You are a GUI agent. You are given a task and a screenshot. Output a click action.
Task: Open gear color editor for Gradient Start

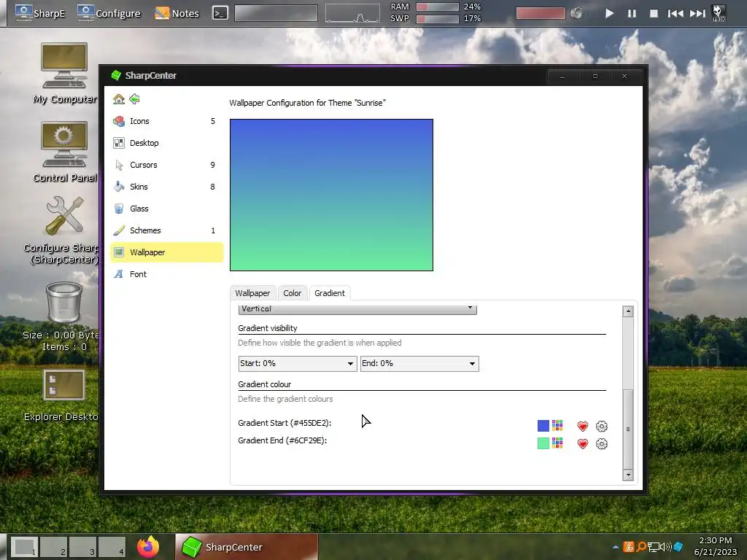click(602, 426)
